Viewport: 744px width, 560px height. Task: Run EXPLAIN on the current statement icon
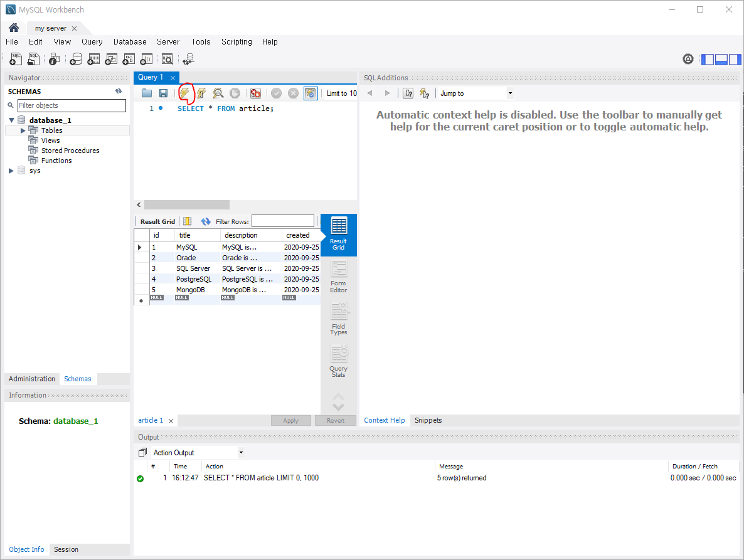tap(218, 93)
